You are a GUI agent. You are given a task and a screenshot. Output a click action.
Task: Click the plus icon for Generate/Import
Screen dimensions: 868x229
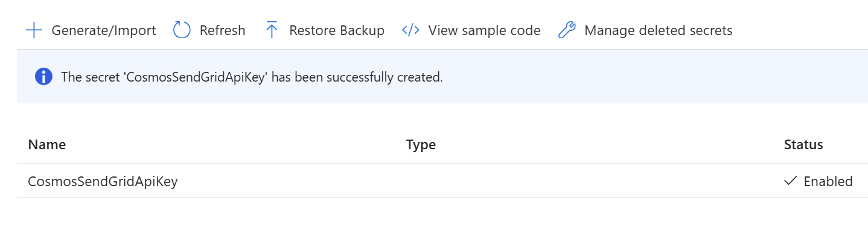34,30
